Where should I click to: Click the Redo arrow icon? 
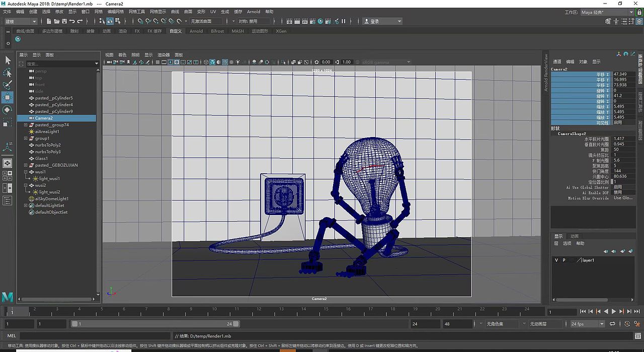(x=80, y=21)
